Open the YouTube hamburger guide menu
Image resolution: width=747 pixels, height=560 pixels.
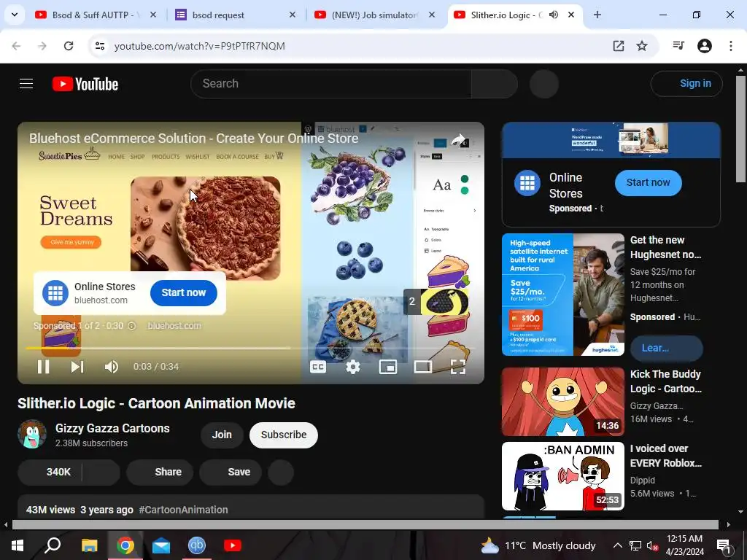click(x=26, y=84)
